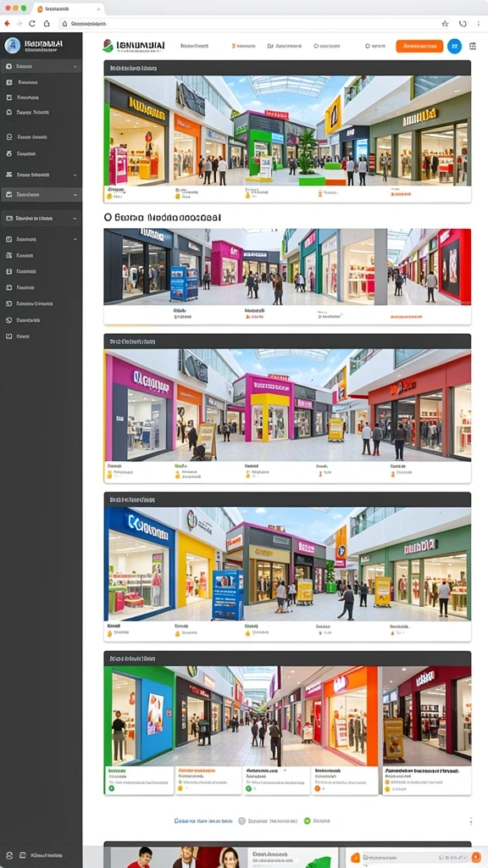
Task: Click the icon at sidebar bottom left
Action: click(8, 854)
